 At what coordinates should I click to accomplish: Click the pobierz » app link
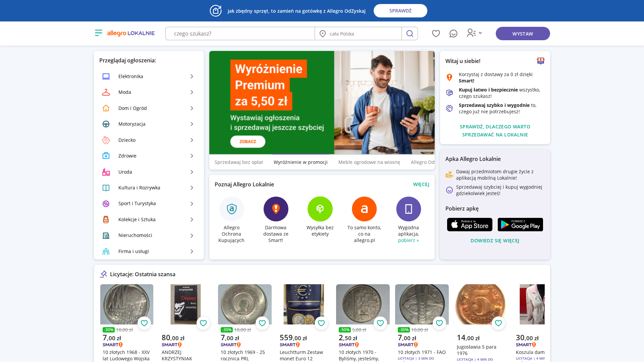409,240
